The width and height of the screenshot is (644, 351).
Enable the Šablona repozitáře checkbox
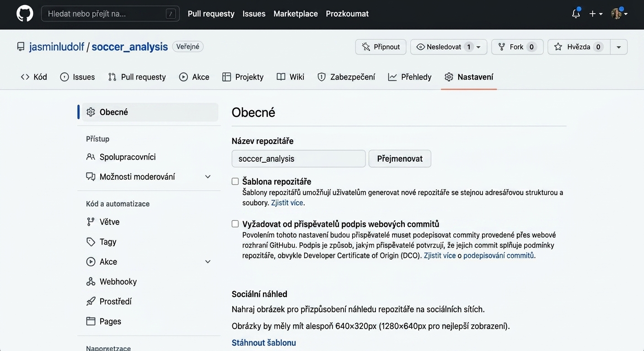pos(235,181)
